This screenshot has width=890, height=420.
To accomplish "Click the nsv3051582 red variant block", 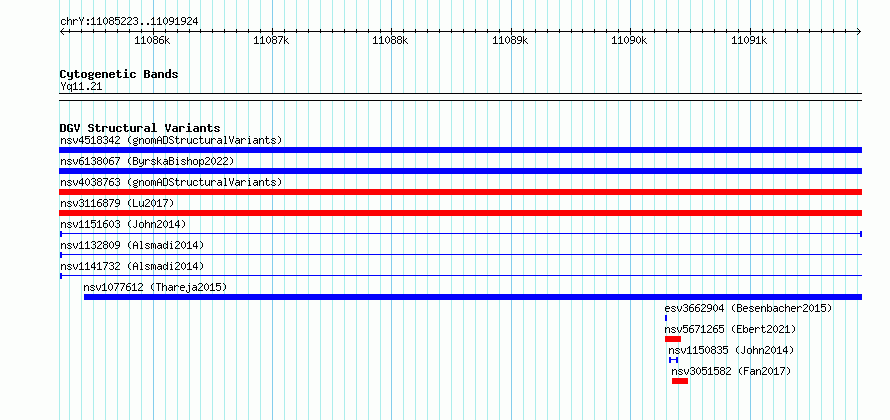I will click(679, 381).
